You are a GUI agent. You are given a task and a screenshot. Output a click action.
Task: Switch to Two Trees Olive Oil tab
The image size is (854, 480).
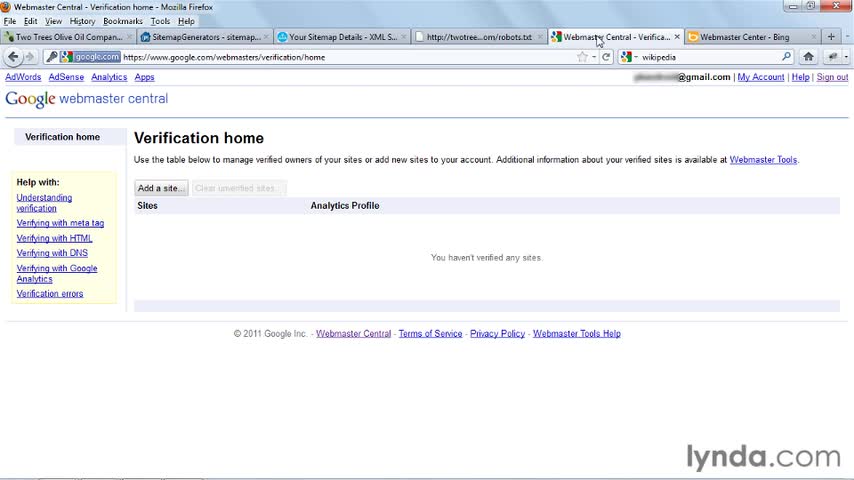point(68,37)
